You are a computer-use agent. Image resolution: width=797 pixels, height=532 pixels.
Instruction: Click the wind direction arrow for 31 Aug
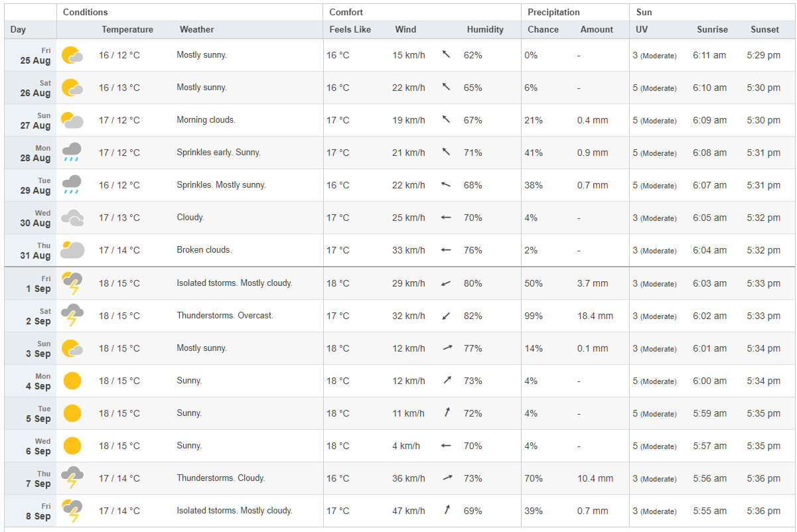446,250
